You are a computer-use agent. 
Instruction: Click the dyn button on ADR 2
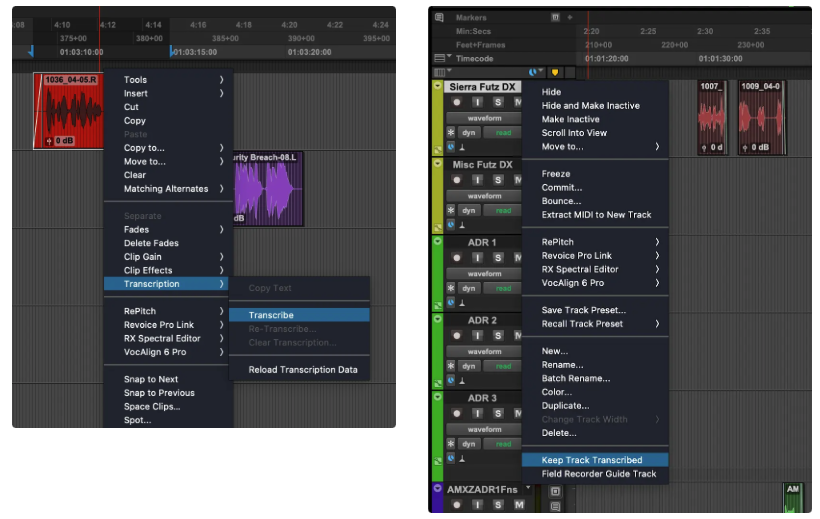pyautogui.click(x=467, y=367)
